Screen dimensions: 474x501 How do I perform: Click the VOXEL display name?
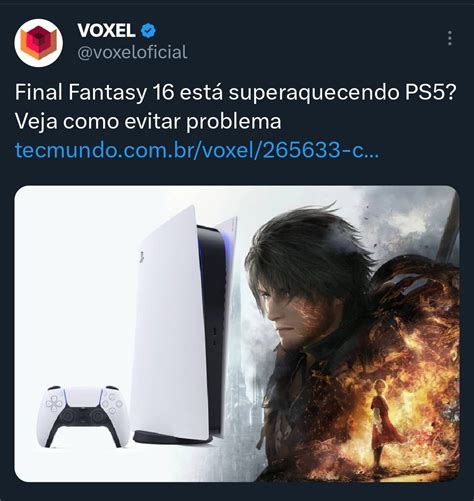[106, 31]
